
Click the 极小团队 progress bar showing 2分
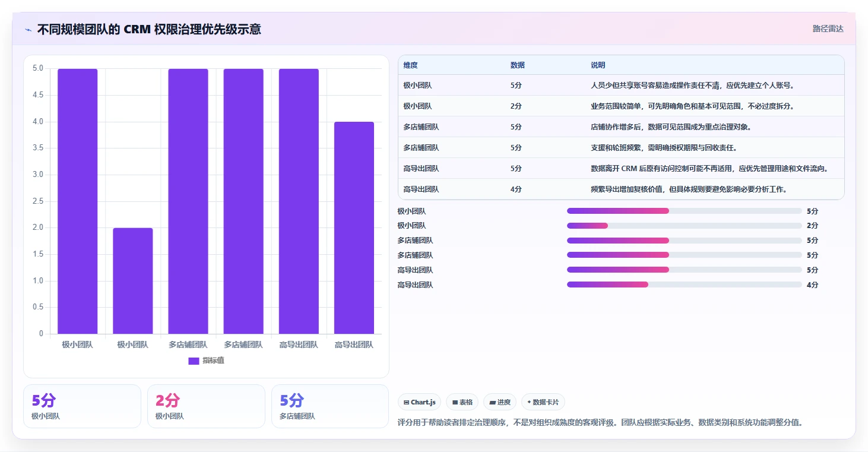pyautogui.click(x=685, y=226)
